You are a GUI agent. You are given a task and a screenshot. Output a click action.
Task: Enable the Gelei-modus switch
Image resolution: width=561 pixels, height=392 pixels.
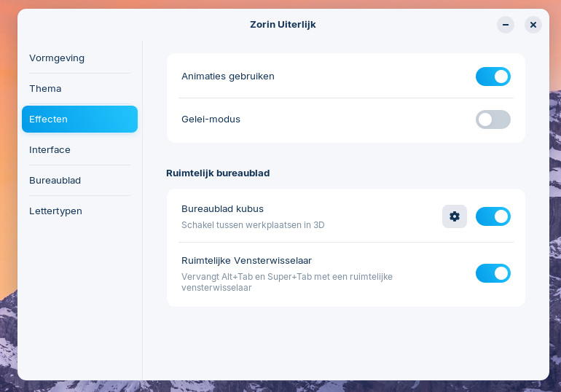(x=493, y=119)
